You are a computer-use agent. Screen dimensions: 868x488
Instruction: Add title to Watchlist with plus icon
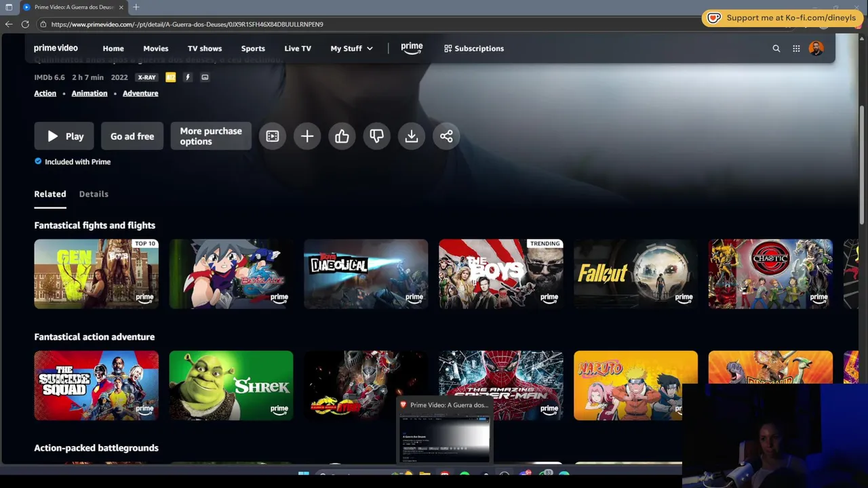[x=307, y=136]
